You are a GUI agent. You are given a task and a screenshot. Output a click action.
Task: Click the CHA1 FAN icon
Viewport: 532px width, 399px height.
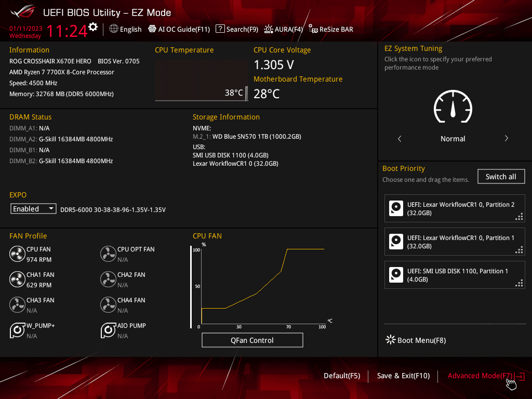17,279
